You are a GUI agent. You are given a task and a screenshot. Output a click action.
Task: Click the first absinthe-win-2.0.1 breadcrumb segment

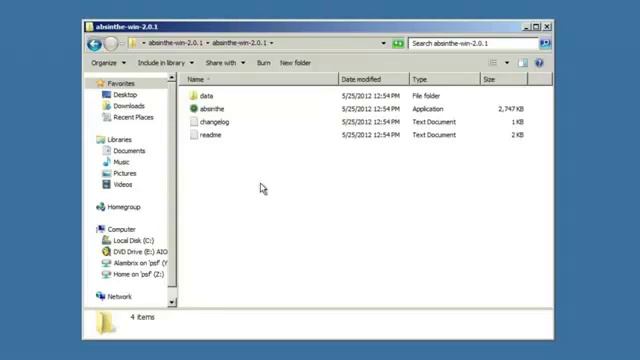pyautogui.click(x=176, y=43)
